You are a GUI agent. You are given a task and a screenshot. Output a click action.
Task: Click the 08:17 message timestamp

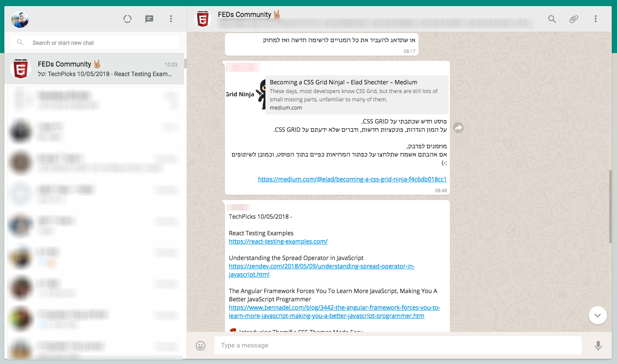[409, 51]
